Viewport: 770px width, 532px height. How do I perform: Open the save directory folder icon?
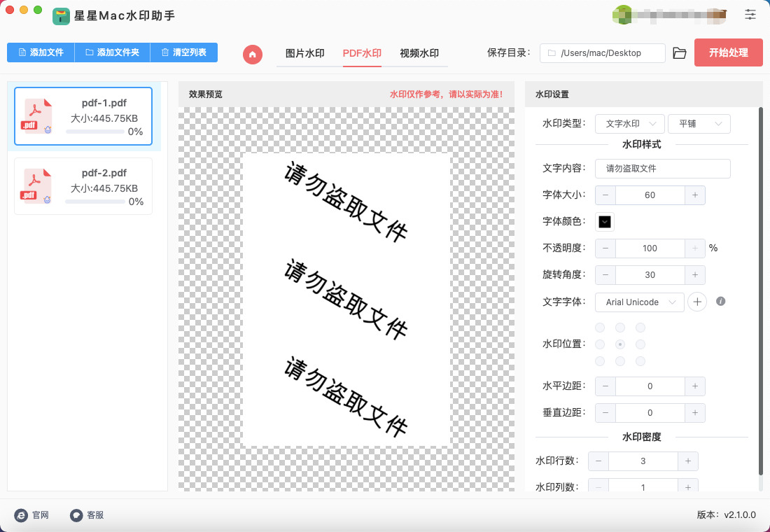tap(679, 53)
